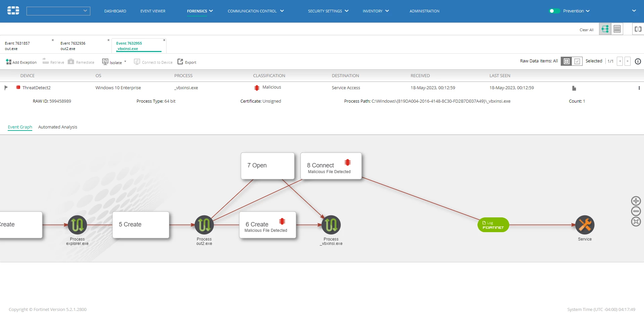The image size is (644, 314).
Task: Open the Prevention mode dropdown
Action: pyautogui.click(x=576, y=11)
